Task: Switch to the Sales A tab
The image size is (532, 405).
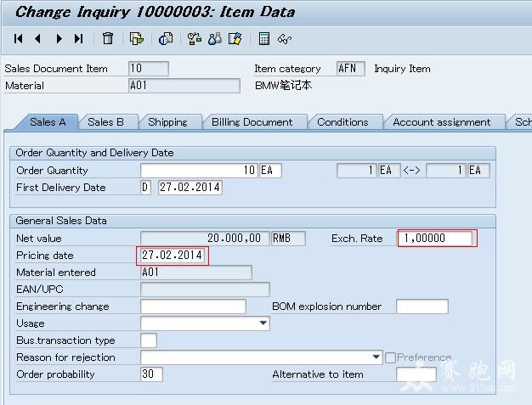Action: [x=48, y=122]
